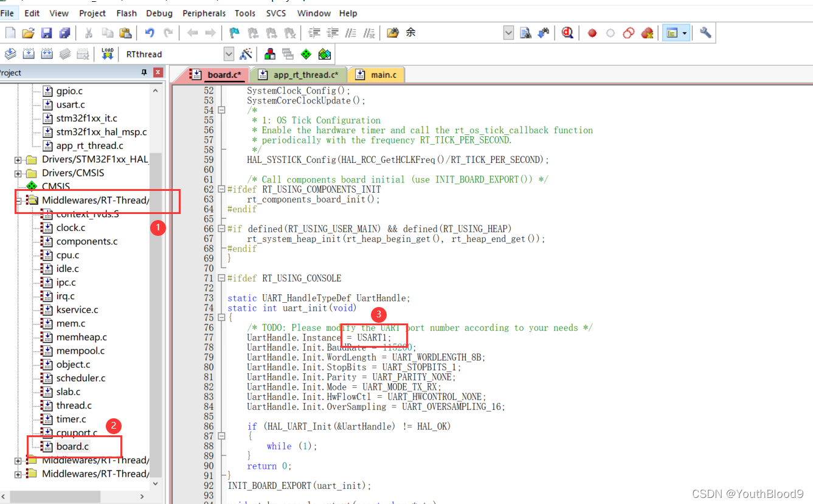Start the debug session with the magnifier icon
This screenshot has width=813, height=504.
pyautogui.click(x=567, y=33)
